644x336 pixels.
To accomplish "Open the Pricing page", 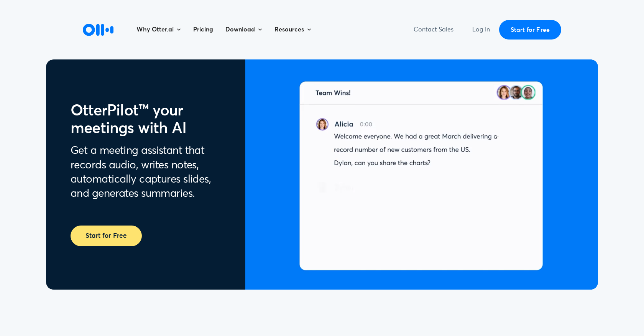I will 203,30.
